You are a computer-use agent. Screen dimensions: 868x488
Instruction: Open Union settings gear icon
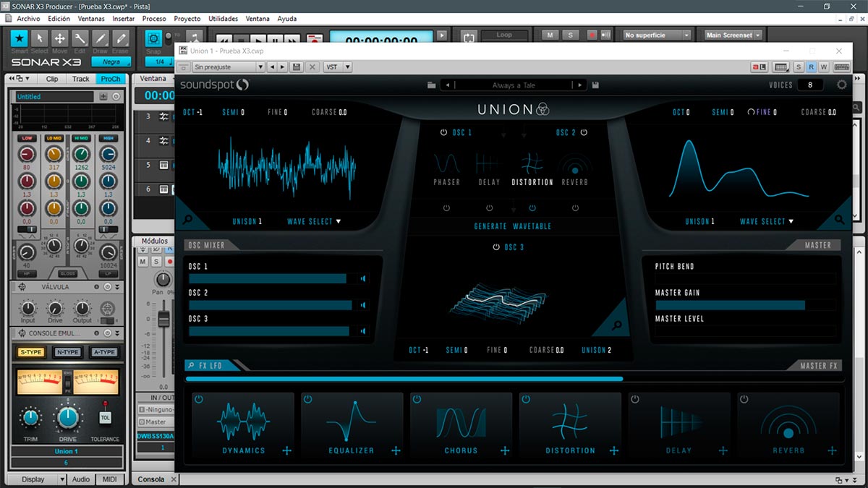coord(842,85)
